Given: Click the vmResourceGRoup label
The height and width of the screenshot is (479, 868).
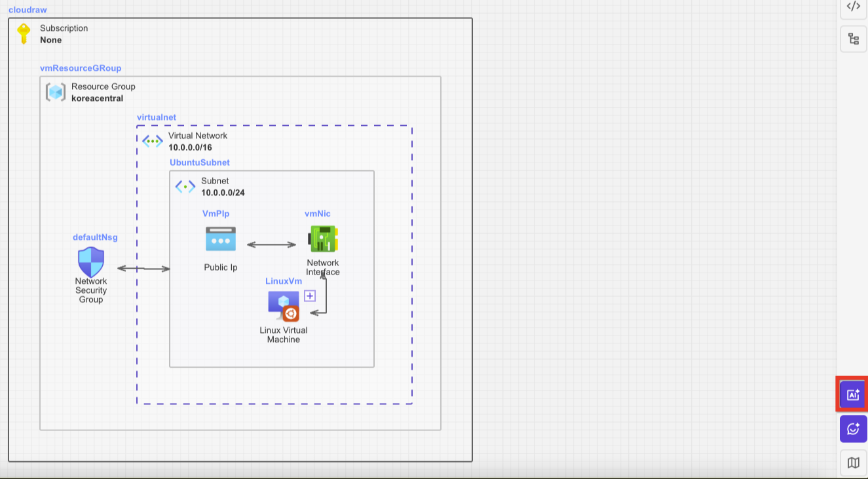Looking at the screenshot, I should point(81,68).
